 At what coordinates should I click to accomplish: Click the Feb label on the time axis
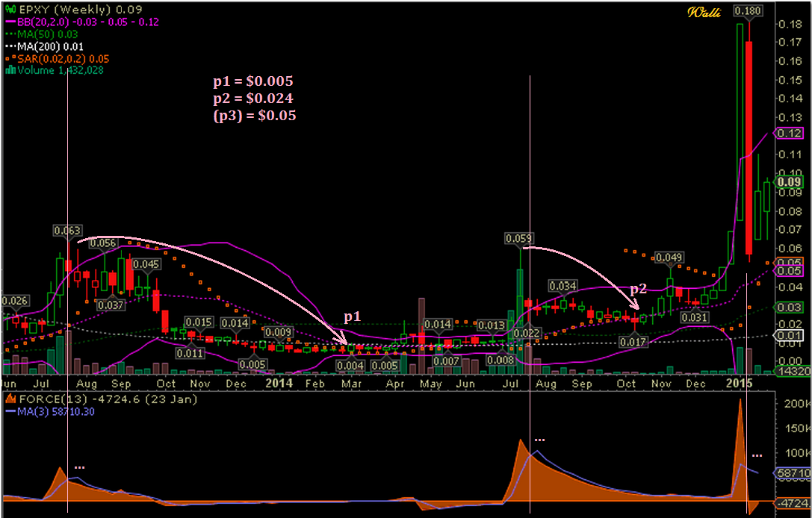314,384
